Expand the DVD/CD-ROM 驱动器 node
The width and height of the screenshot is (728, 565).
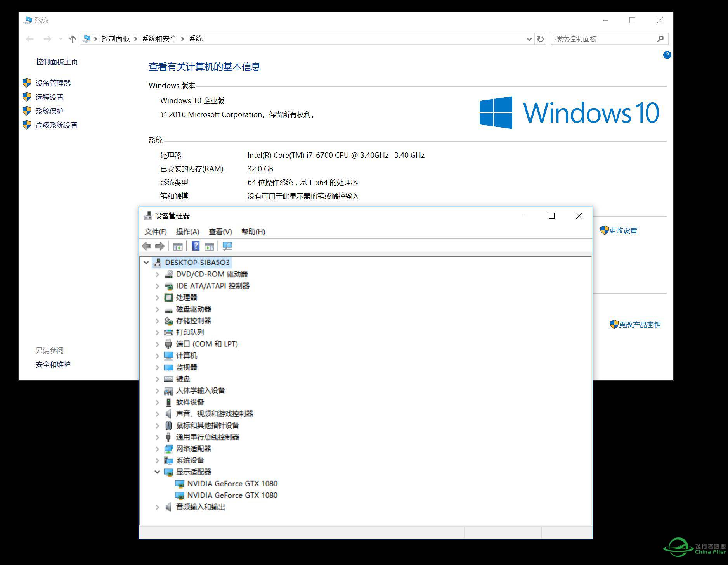point(157,274)
